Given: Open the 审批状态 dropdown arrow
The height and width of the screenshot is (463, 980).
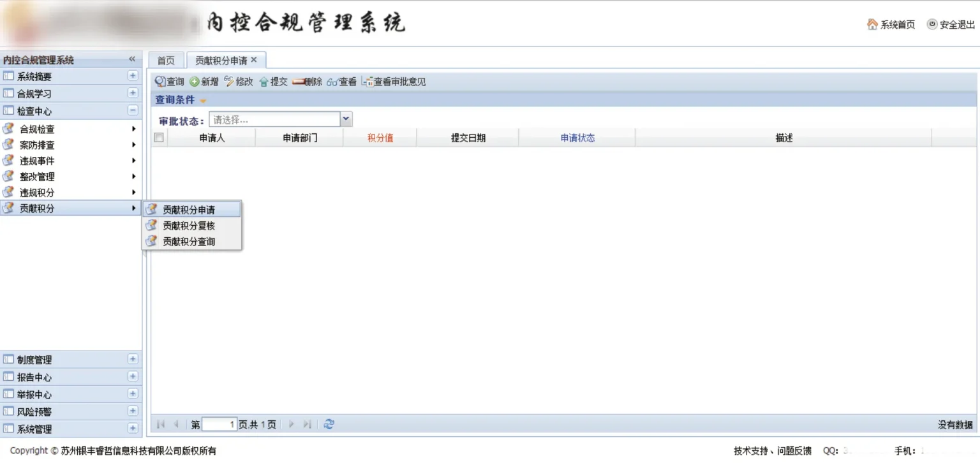Looking at the screenshot, I should (346, 119).
